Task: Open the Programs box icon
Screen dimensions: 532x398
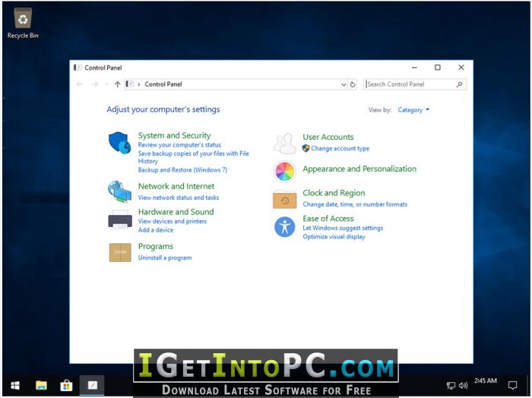Action: (x=120, y=252)
